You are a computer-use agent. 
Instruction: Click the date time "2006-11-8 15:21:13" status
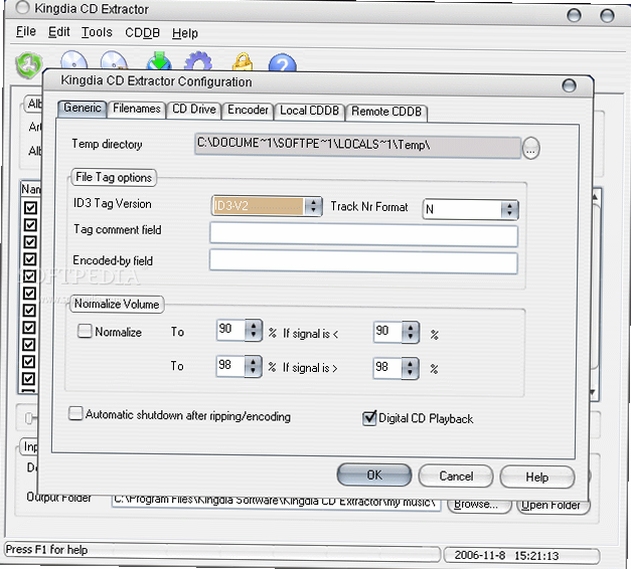(506, 556)
